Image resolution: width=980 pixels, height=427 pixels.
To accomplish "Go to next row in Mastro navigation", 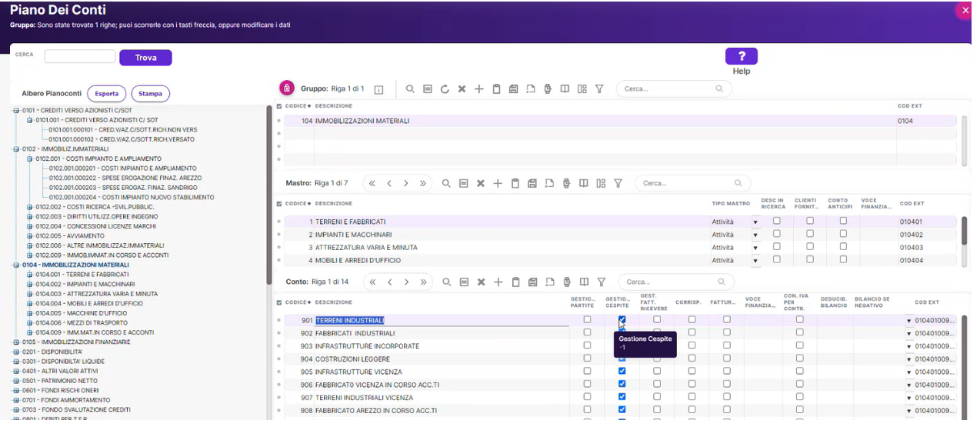I will (x=406, y=183).
